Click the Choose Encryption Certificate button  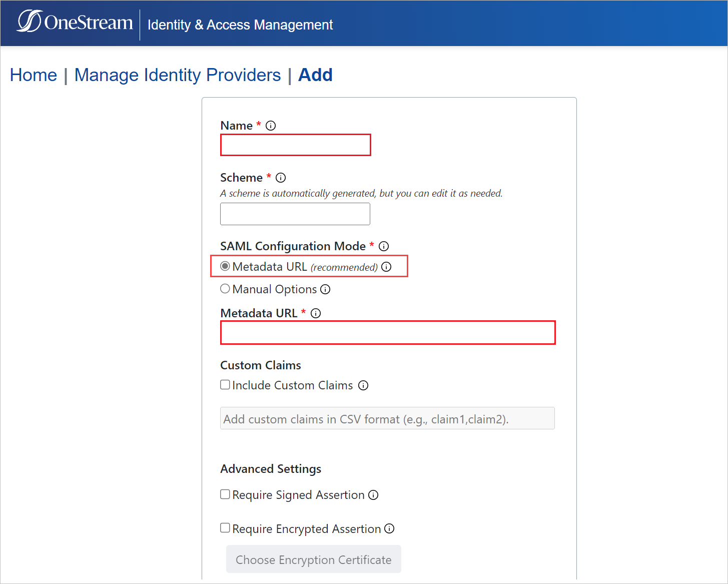(314, 559)
